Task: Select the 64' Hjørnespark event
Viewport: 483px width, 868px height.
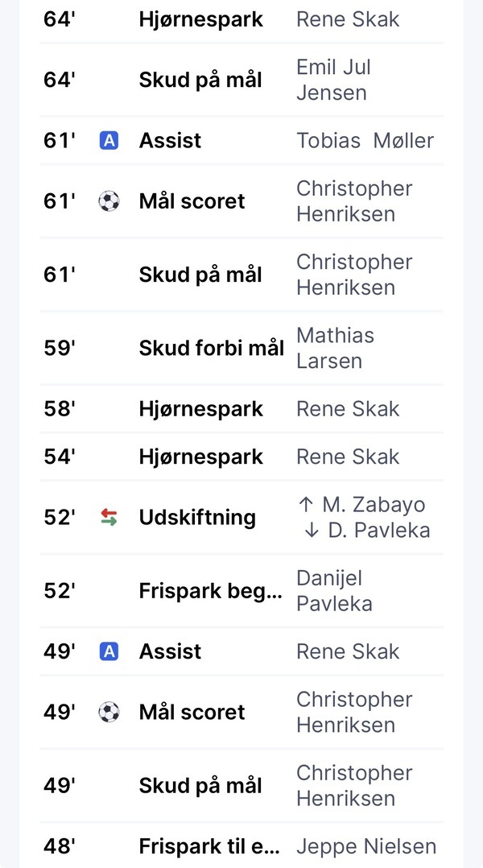Action: pos(200,19)
